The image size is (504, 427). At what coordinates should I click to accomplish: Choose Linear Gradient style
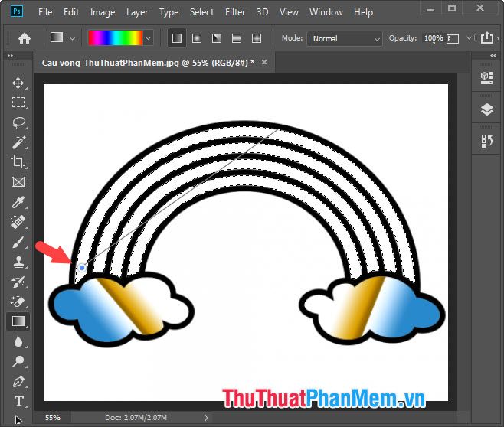click(177, 38)
